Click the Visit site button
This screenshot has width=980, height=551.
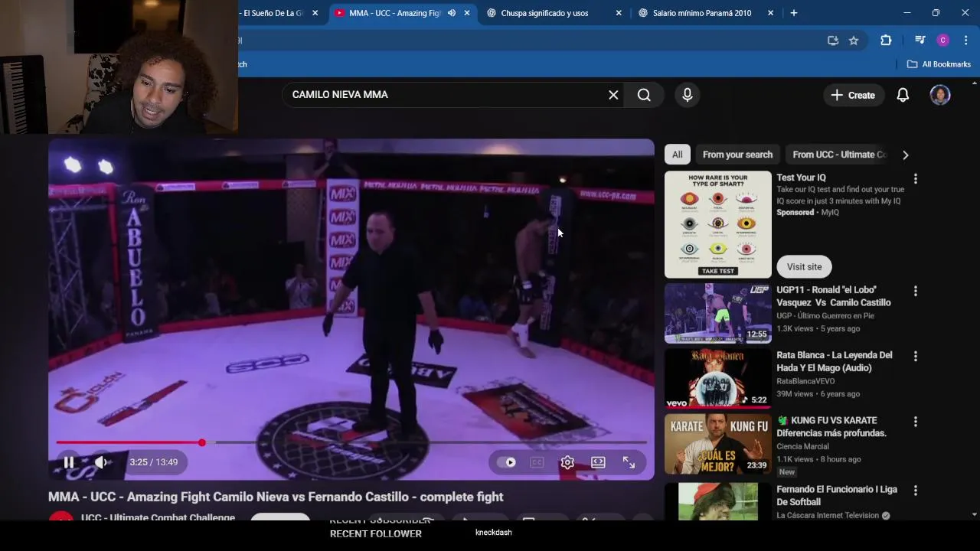[x=804, y=266]
